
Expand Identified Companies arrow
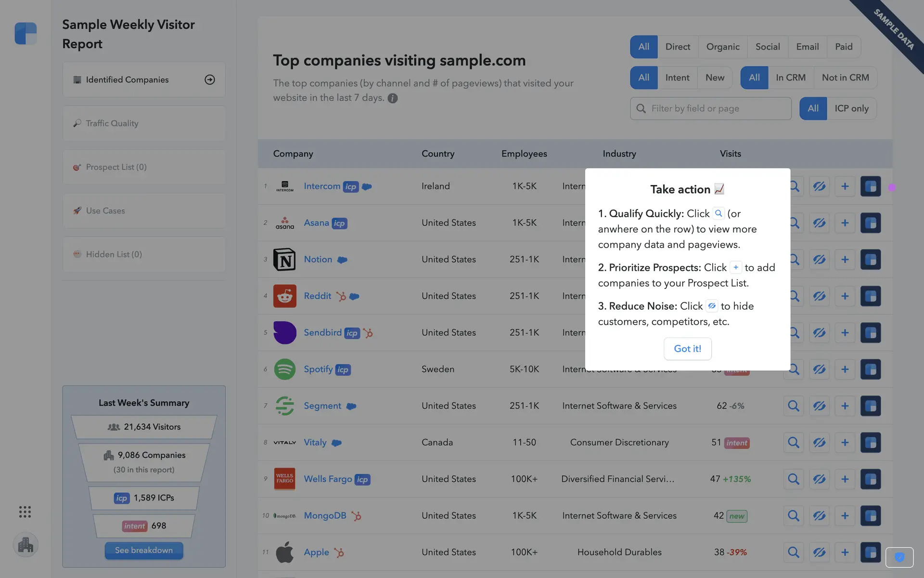[210, 80]
